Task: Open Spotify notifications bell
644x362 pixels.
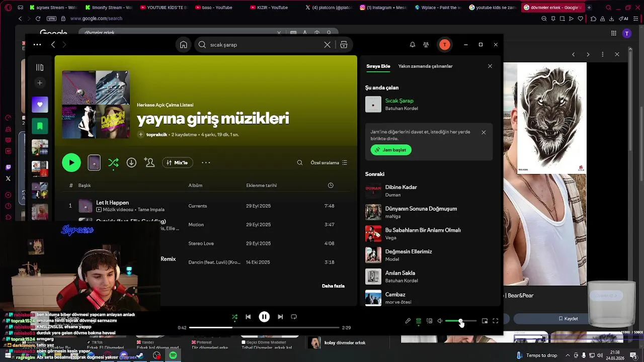Action: [412, 45]
